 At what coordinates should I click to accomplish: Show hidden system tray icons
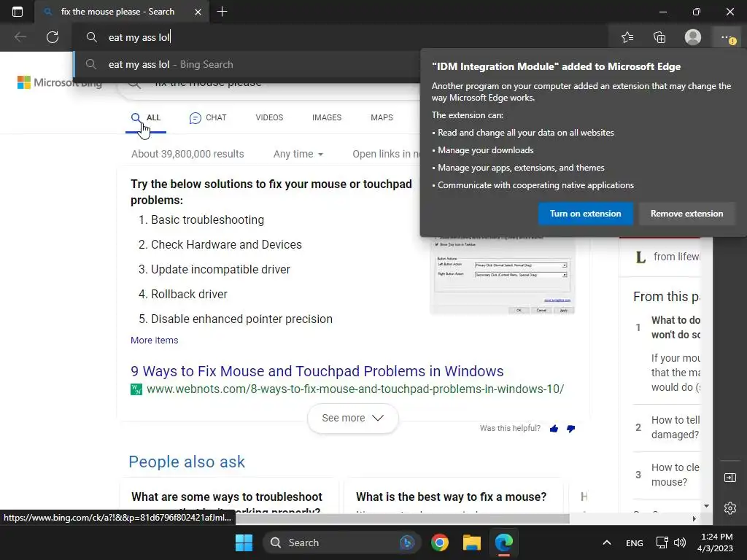click(x=606, y=542)
